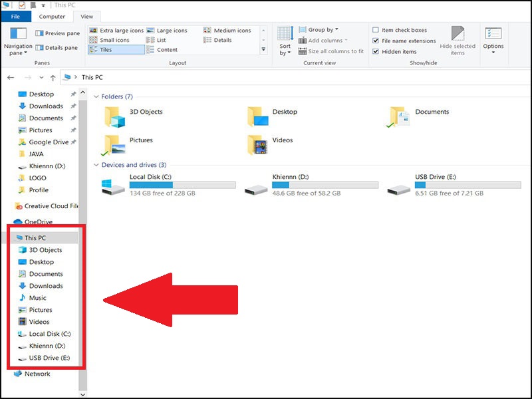Viewport: 532px width, 399px height.
Task: Enable the Item check boxes option
Action: [x=376, y=30]
